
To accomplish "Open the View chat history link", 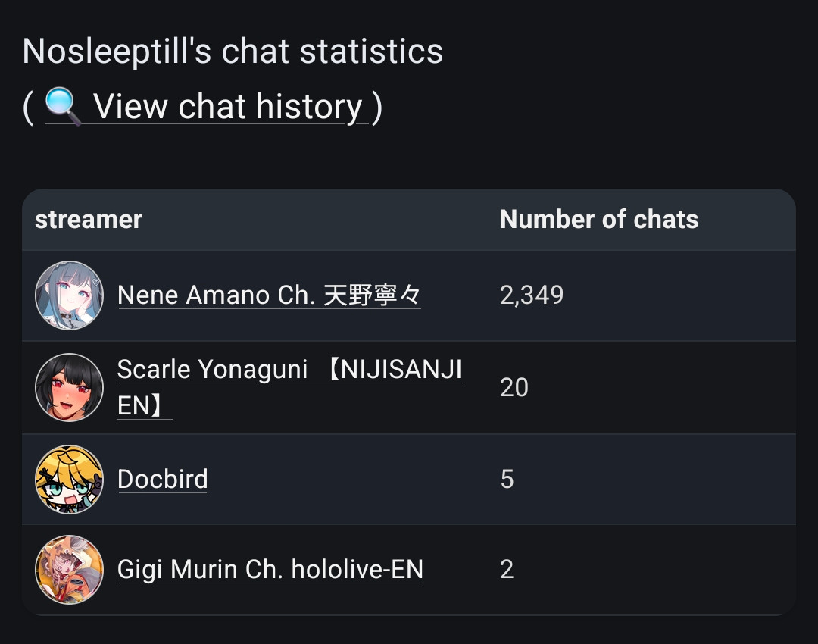I will click(x=207, y=107).
